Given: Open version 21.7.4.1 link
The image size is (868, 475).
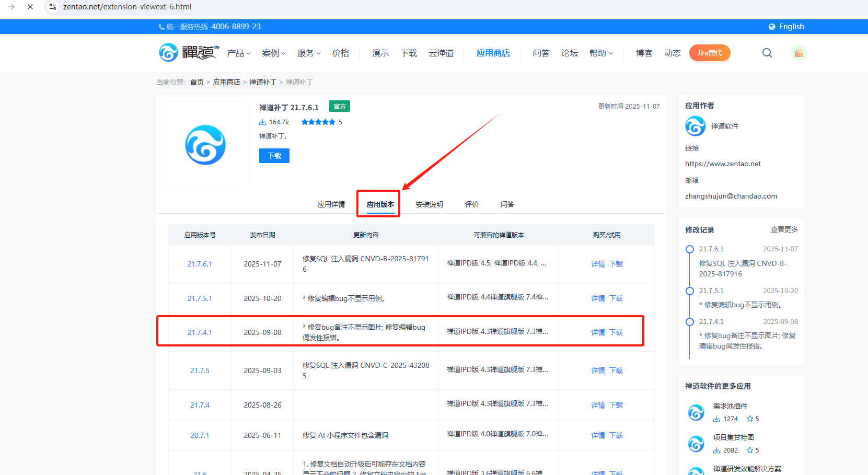Looking at the screenshot, I should pyautogui.click(x=200, y=332).
